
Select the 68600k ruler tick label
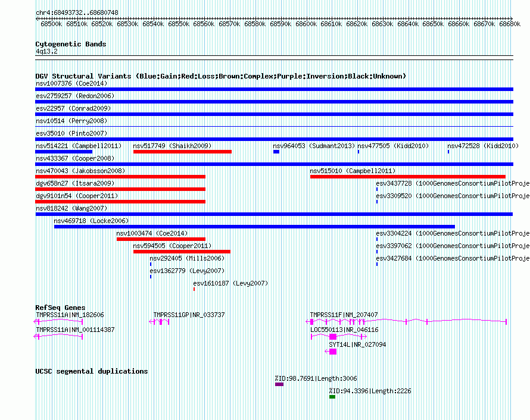(306, 24)
